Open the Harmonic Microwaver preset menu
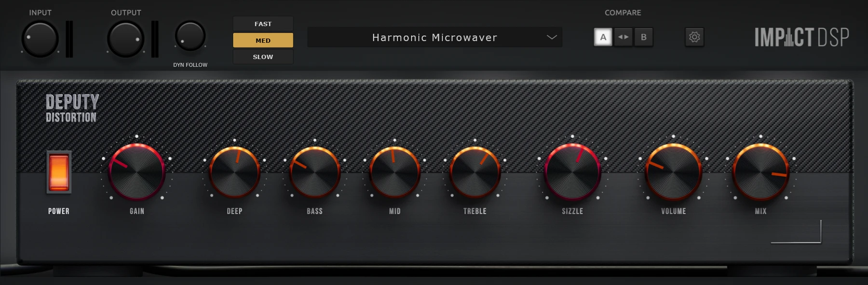The width and height of the screenshot is (868, 285). tap(434, 37)
